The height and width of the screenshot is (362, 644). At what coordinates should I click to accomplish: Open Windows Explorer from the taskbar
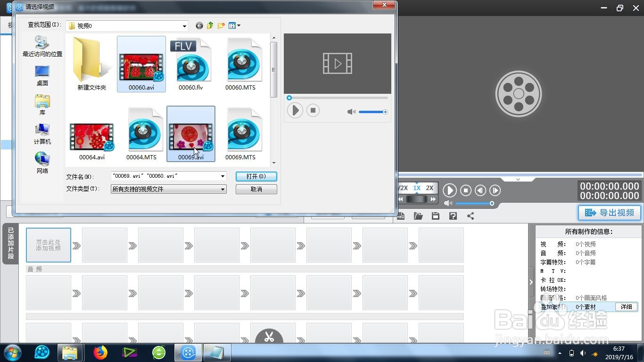[71, 352]
